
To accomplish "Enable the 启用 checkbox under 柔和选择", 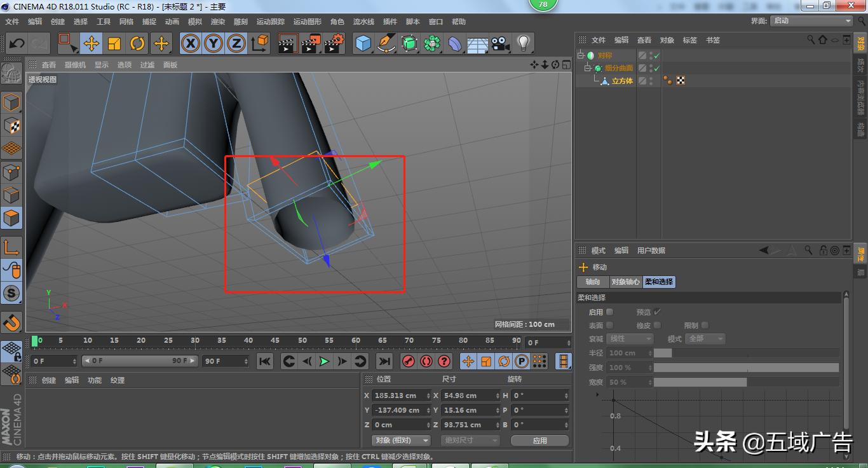I will click(x=609, y=312).
